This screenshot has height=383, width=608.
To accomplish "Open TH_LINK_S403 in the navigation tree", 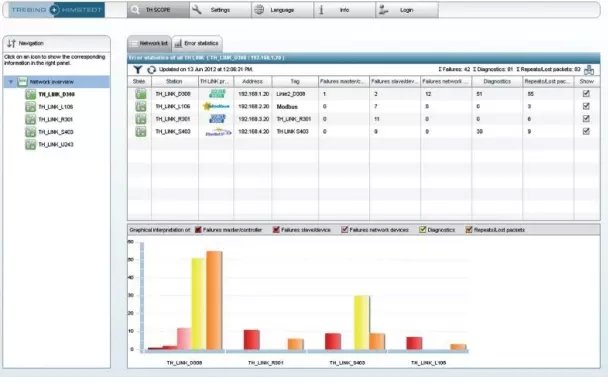I will point(56,132).
